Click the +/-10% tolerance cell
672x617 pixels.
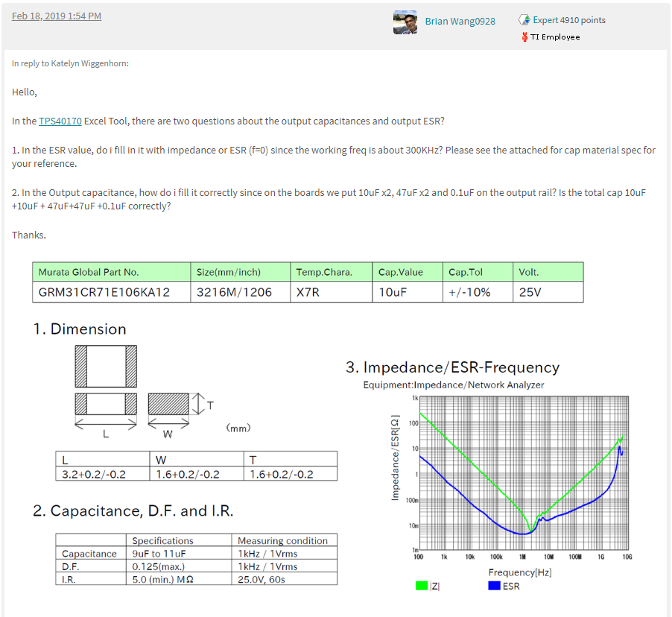point(478,292)
